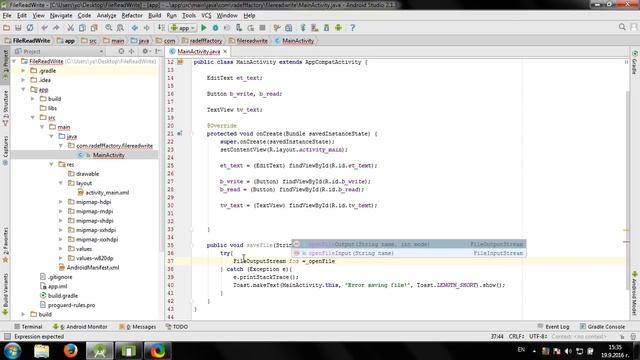
Task: Choose openFileInput autocomplete suggestion
Action: click(409, 253)
